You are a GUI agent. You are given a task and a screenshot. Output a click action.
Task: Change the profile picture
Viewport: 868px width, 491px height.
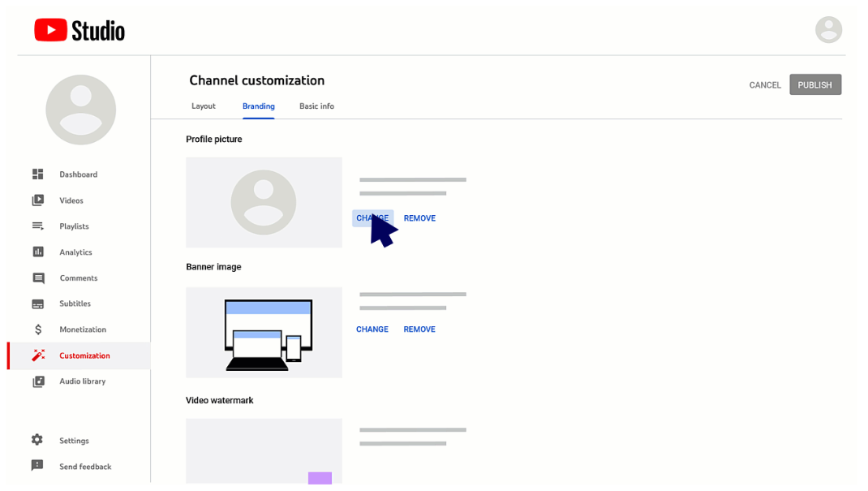pyautogui.click(x=372, y=218)
